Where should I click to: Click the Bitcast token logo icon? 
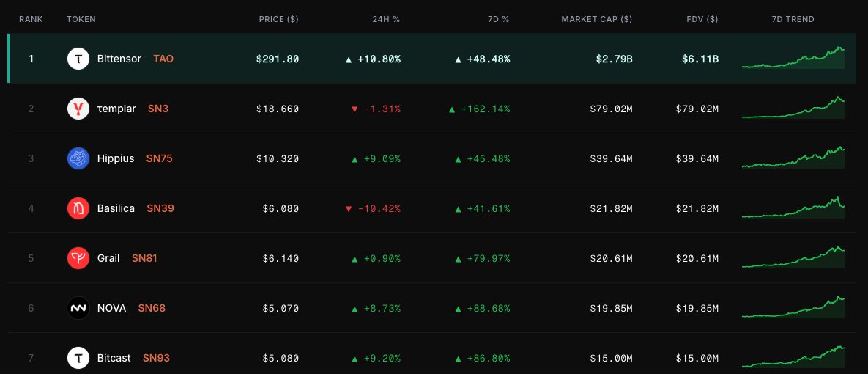click(x=78, y=358)
